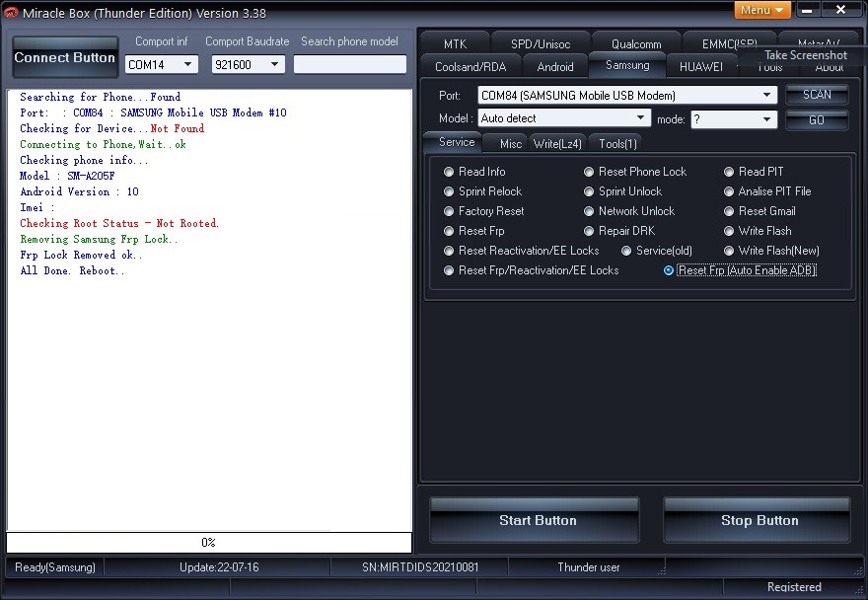Close the Miracle Box window
The height and width of the screenshot is (600, 868).
pos(840,10)
